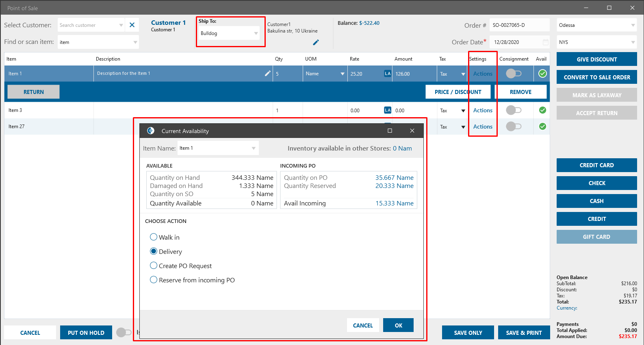This screenshot has width=644, height=345.
Task: View inventory in other stores link
Action: coord(402,148)
